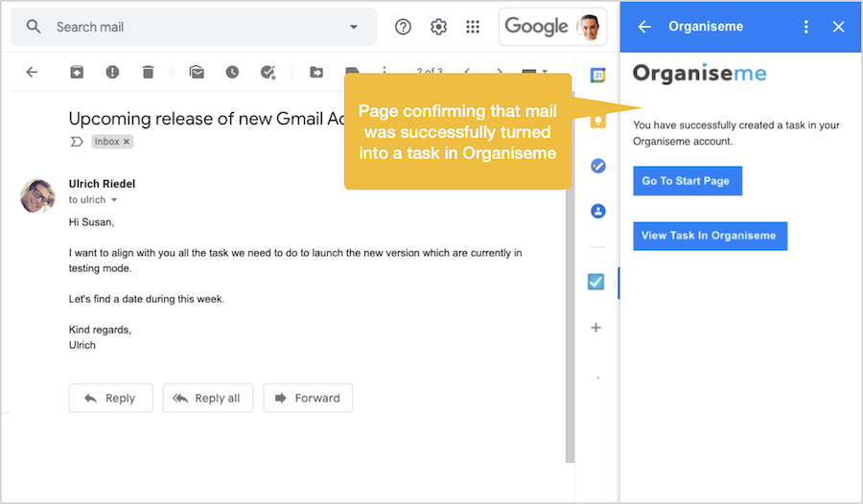Delete this email with the trash icon
863x504 pixels.
tap(148, 72)
